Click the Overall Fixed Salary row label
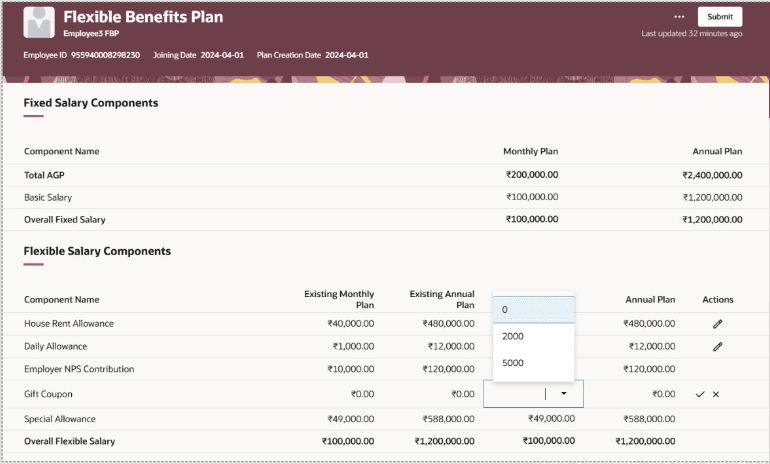Viewport: 770px width, 464px height. [65, 219]
